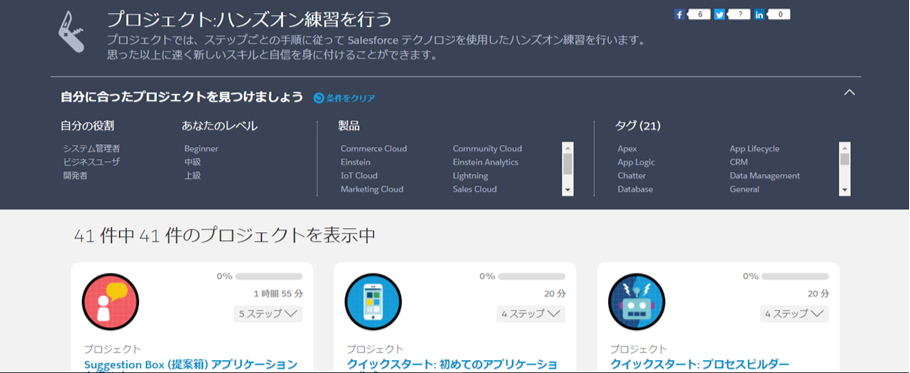
Task: Open the Suggestion Box project badge
Action: (110, 302)
